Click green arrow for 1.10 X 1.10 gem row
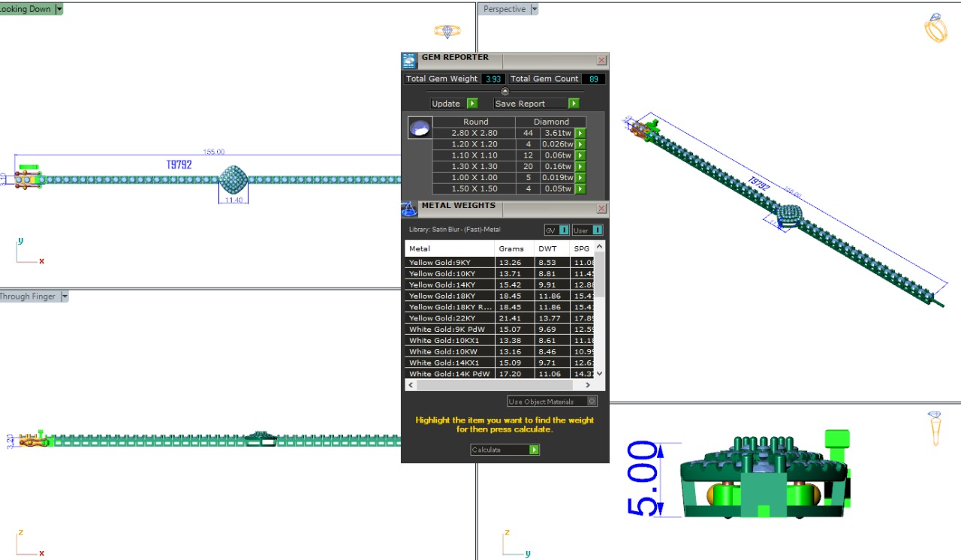 click(580, 155)
